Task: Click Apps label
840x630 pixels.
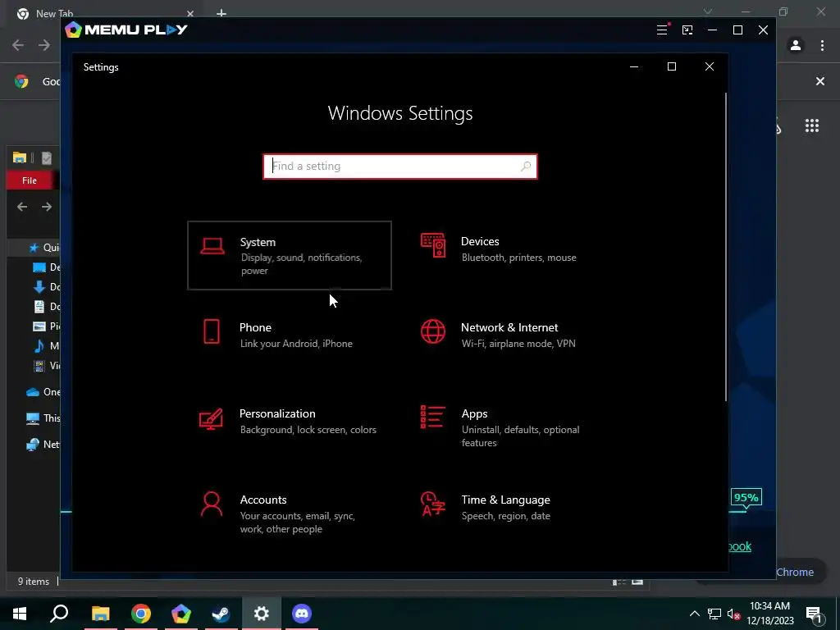Action: coord(475,413)
